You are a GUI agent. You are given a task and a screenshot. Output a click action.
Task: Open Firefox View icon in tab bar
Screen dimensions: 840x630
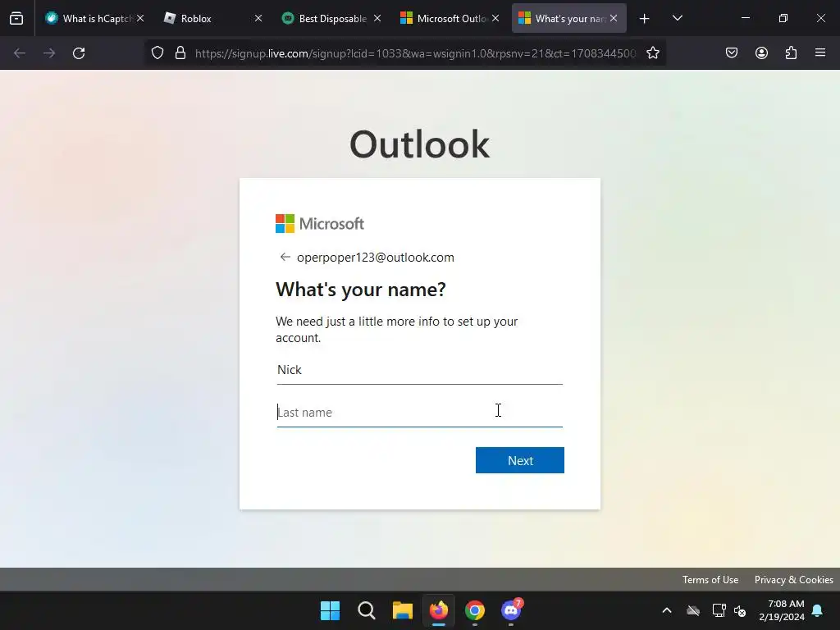coord(16,18)
